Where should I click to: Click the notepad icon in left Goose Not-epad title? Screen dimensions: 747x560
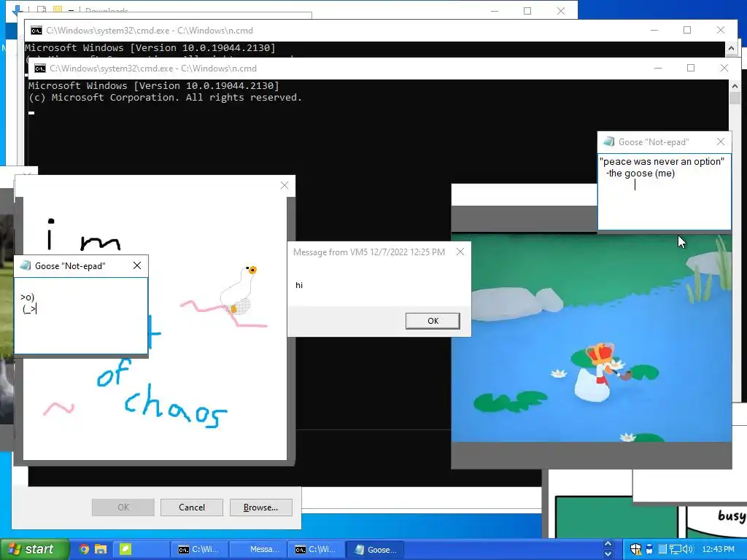tap(26, 265)
